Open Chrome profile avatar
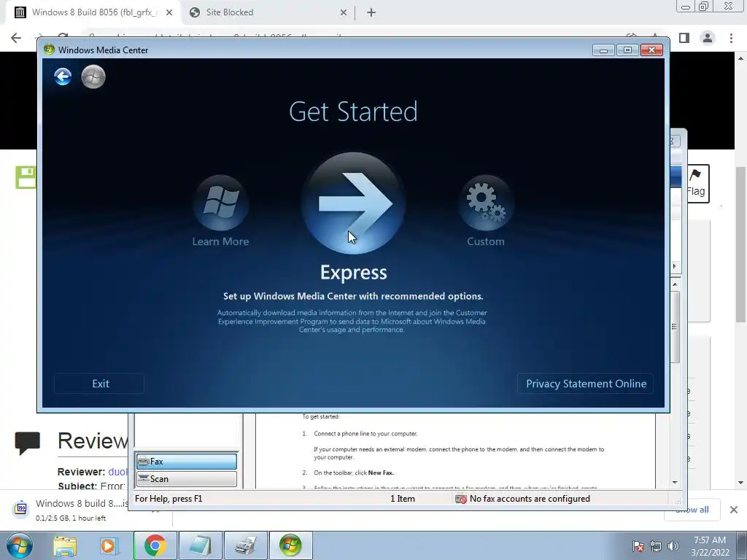This screenshot has height=560, width=747. pos(708,38)
